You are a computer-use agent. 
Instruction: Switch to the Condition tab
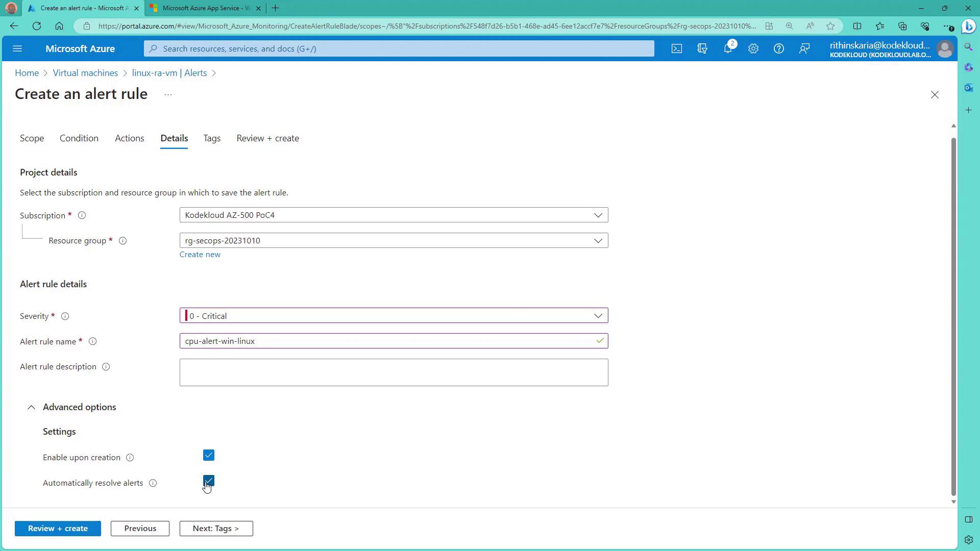point(79,138)
